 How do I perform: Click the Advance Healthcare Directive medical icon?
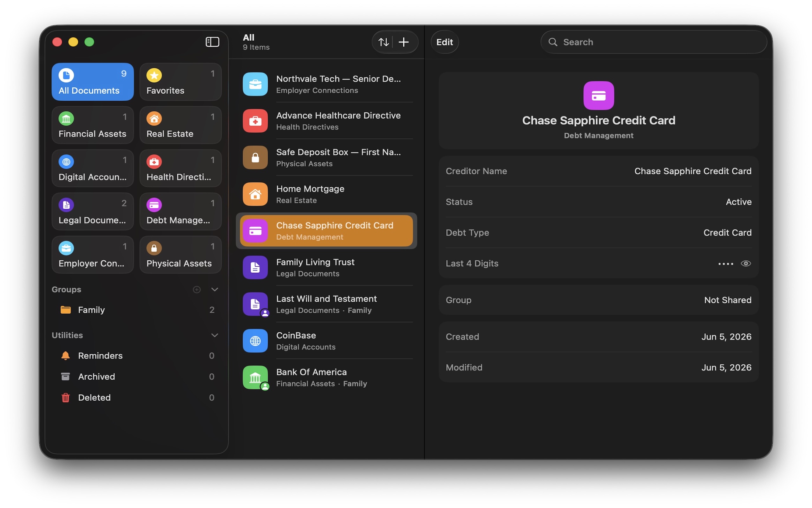click(x=255, y=121)
